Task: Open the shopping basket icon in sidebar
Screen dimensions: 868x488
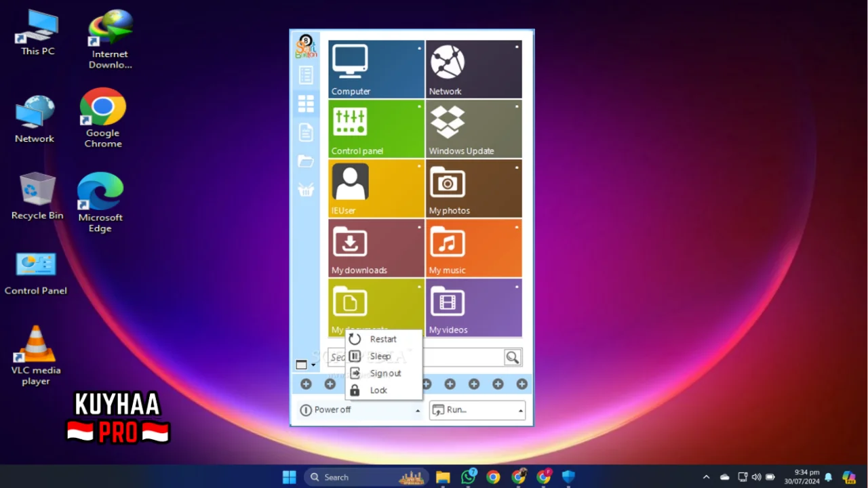Action: tap(306, 190)
